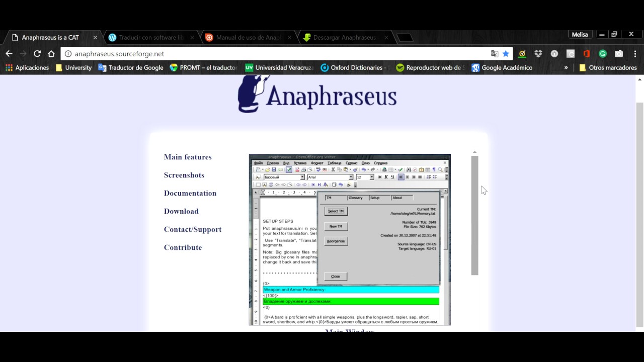Click the gray square C extension icon
644x362 pixels.
pyautogui.click(x=571, y=54)
